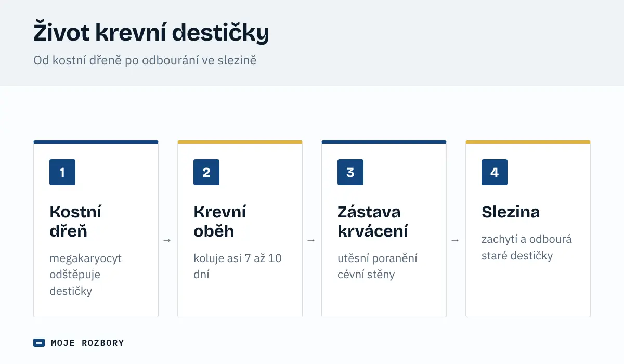Click the step number 1 badge
This screenshot has height=364, width=624.
click(62, 172)
